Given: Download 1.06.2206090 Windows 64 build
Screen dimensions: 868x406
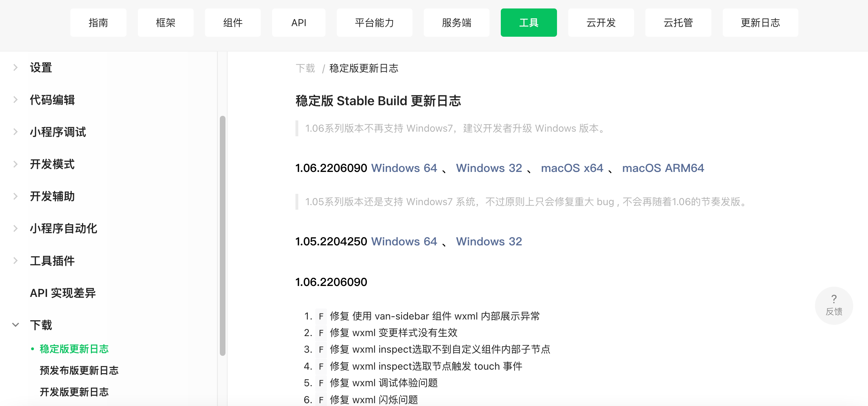Looking at the screenshot, I should coord(404,168).
